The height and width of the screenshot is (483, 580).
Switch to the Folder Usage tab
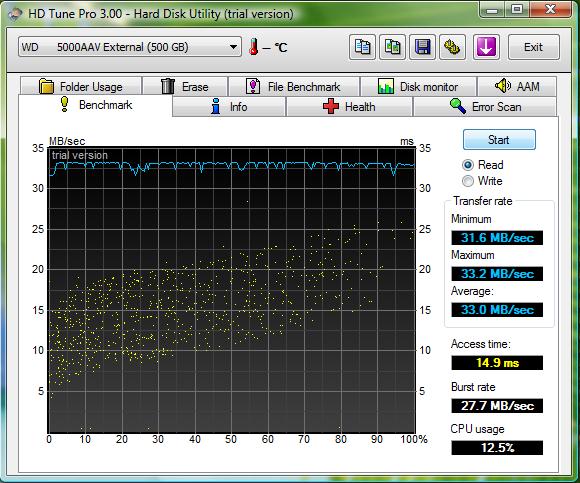[x=81, y=87]
